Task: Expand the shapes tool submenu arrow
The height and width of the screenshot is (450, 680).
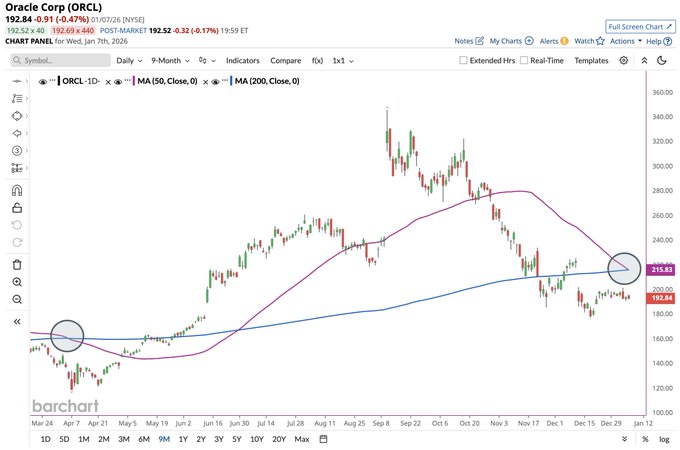Action: (x=27, y=116)
